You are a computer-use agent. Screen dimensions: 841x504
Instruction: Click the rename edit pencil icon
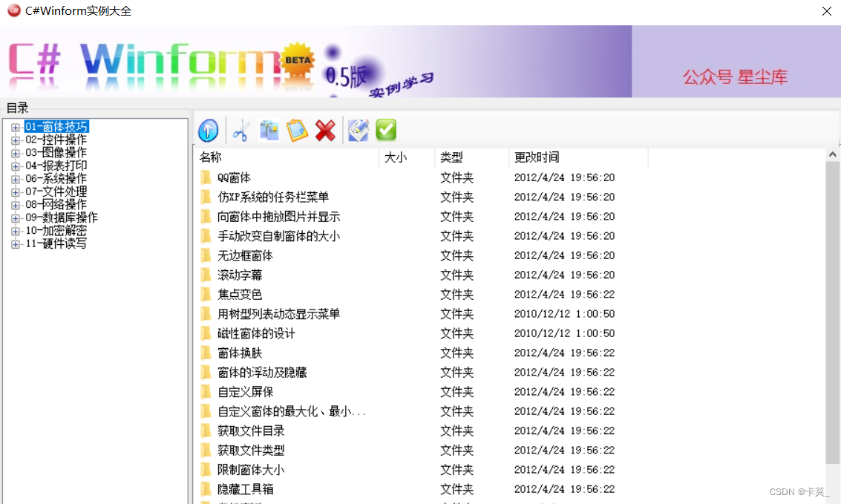pos(359,131)
